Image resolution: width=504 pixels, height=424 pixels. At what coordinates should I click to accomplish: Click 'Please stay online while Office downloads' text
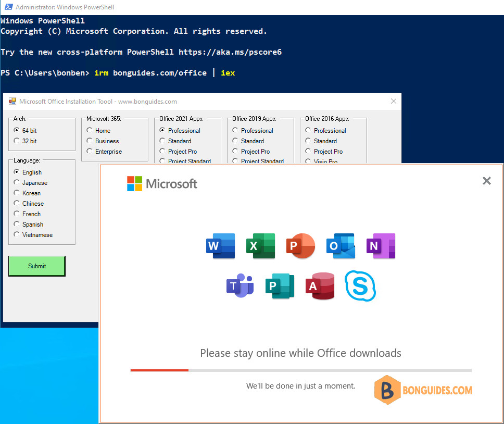(x=300, y=353)
